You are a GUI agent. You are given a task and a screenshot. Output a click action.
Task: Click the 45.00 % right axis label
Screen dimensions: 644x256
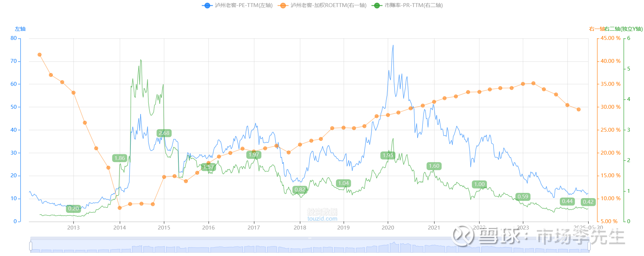(610, 38)
